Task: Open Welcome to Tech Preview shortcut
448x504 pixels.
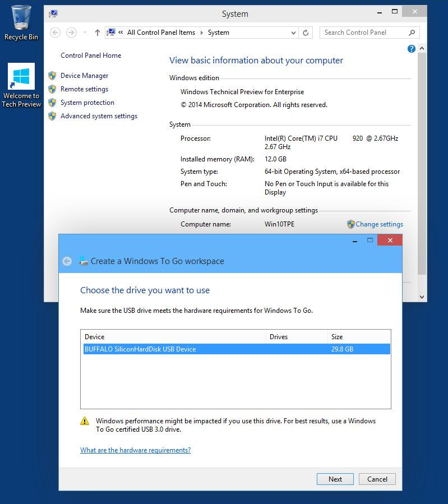Action: click(21, 85)
